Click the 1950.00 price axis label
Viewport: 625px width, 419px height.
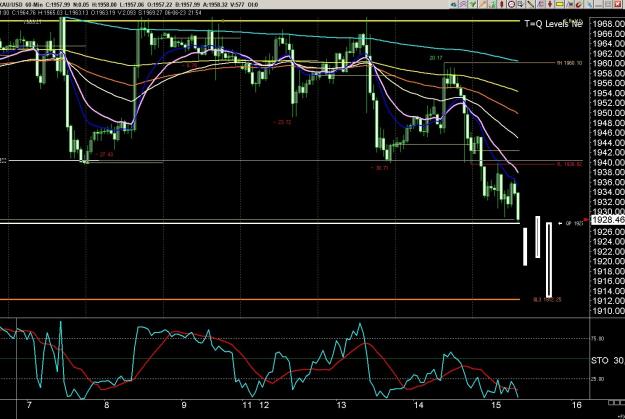click(609, 113)
